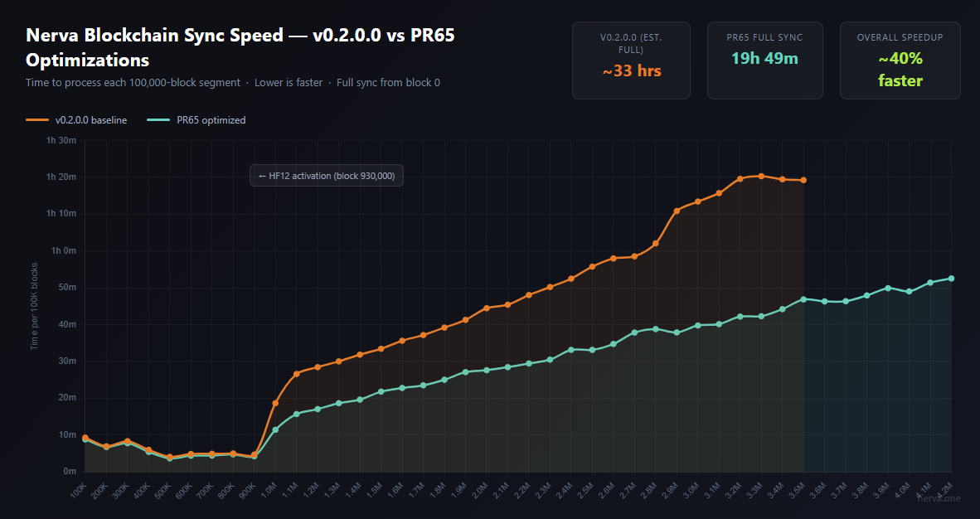The image size is (980, 519).
Task: Select the final orange baseline point at 3.5M
Action: (x=803, y=180)
